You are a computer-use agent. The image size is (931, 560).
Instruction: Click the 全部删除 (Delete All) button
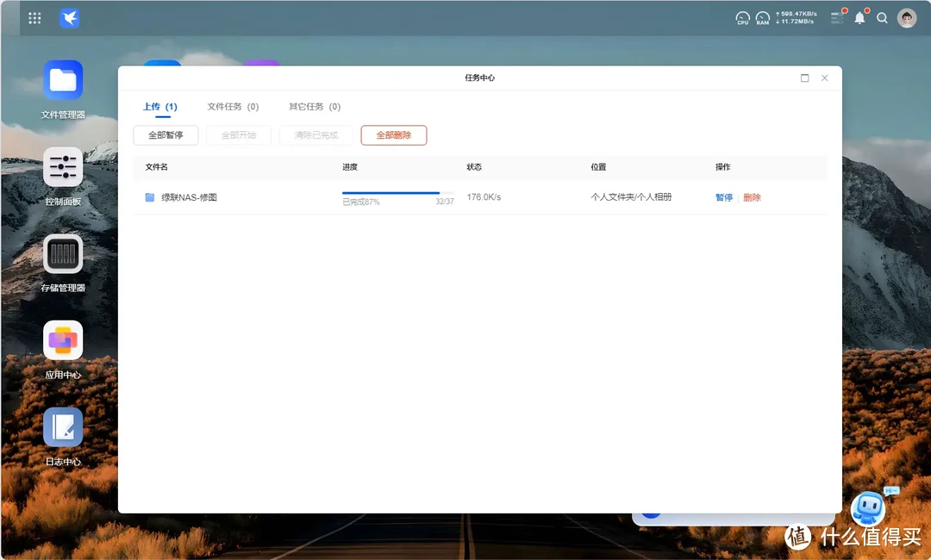coord(393,134)
